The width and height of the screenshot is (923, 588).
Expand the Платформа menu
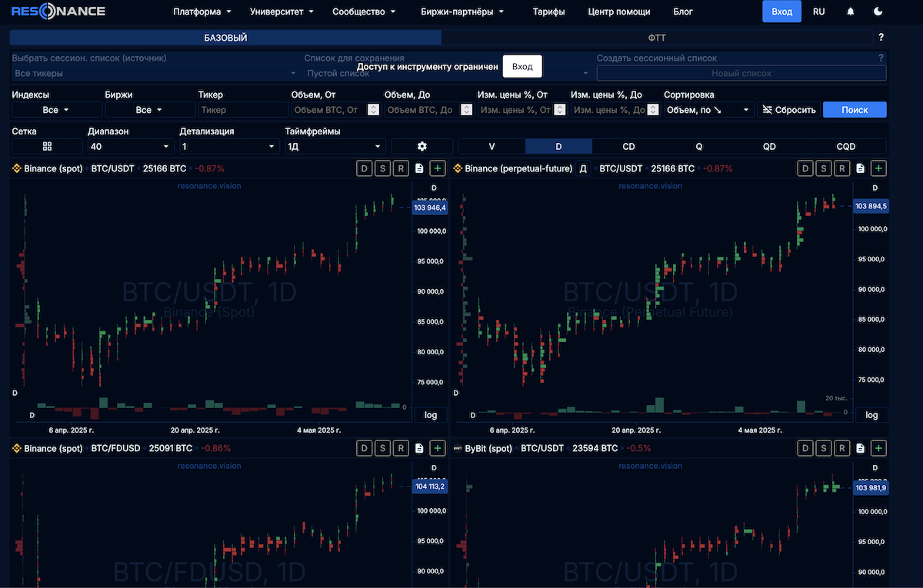pos(202,12)
